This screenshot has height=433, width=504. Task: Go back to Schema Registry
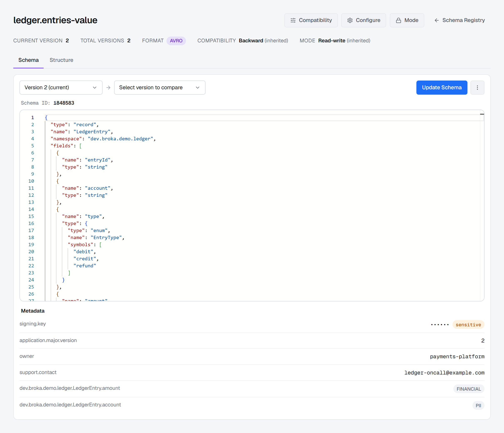click(460, 20)
